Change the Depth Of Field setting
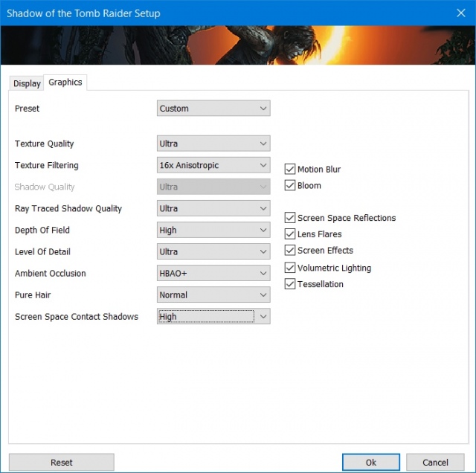Screen dimensions: 476x473 [213, 230]
